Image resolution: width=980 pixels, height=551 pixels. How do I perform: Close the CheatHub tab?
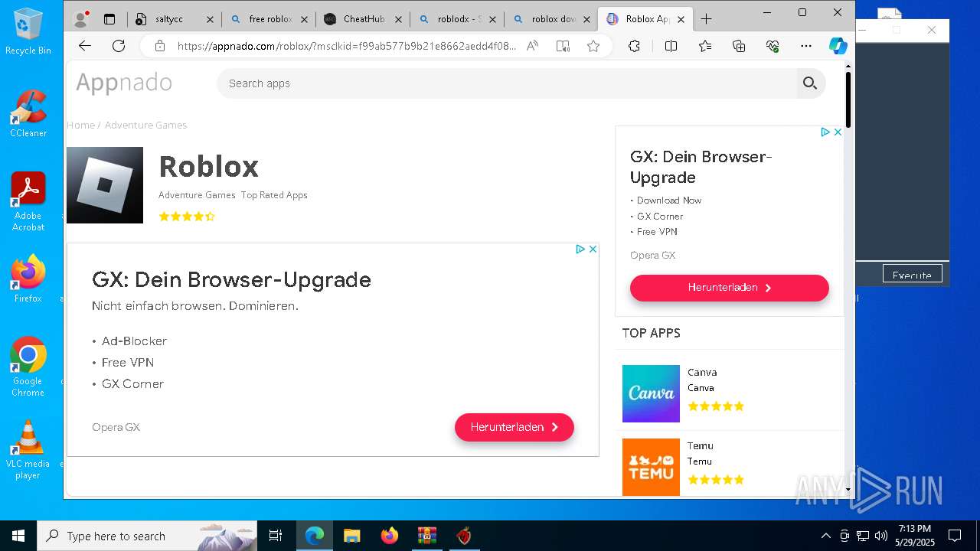(x=398, y=19)
